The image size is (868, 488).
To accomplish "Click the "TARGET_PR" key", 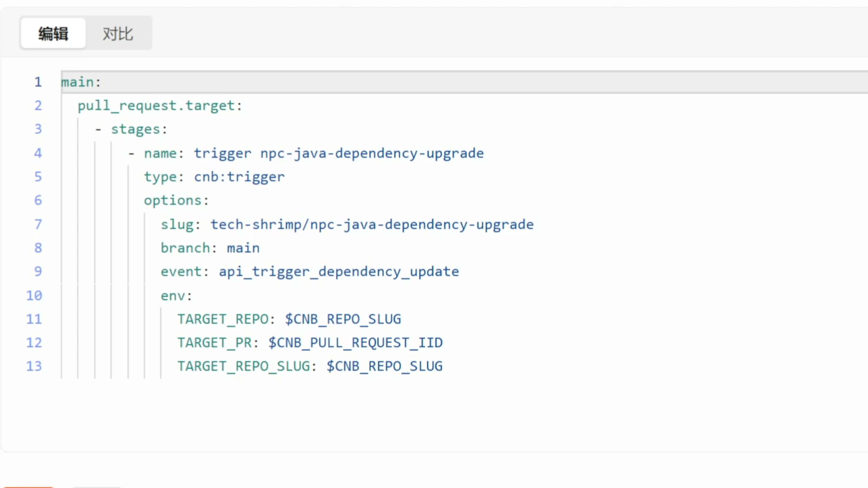I will [x=215, y=343].
